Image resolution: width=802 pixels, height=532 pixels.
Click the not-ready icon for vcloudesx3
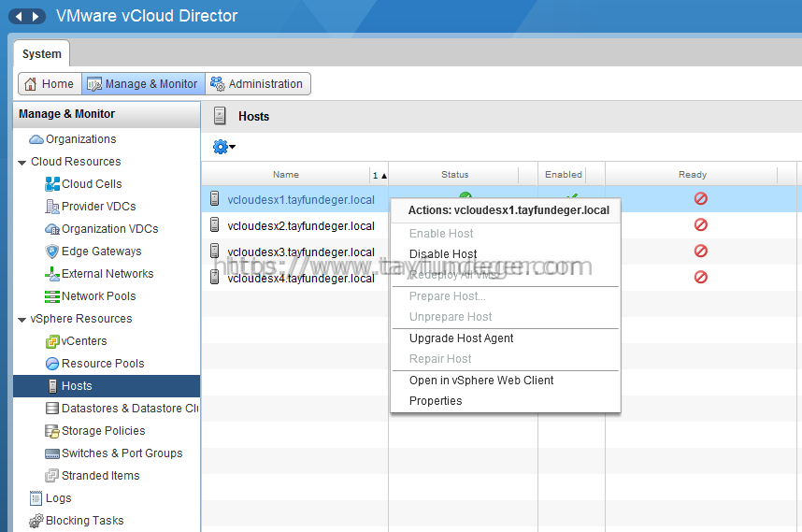pos(701,251)
